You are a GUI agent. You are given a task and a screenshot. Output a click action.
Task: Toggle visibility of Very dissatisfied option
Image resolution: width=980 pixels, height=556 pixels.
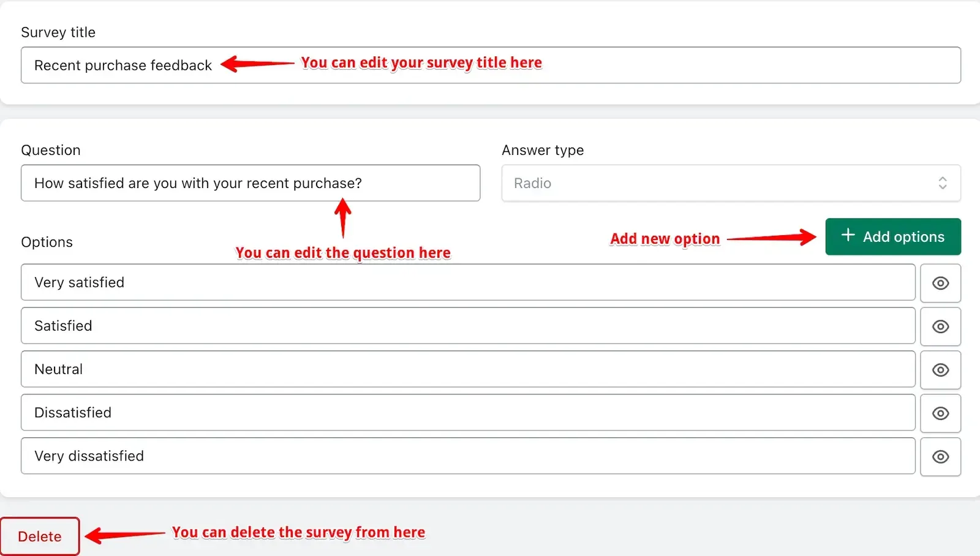[940, 457]
